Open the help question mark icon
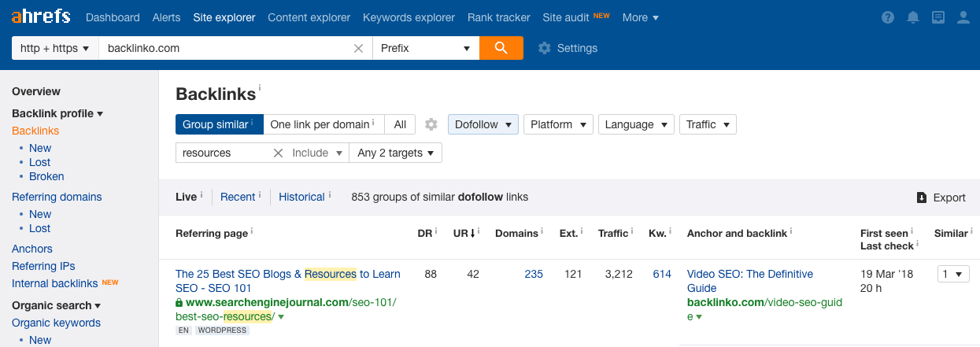Image resolution: width=980 pixels, height=347 pixels. pyautogui.click(x=888, y=17)
